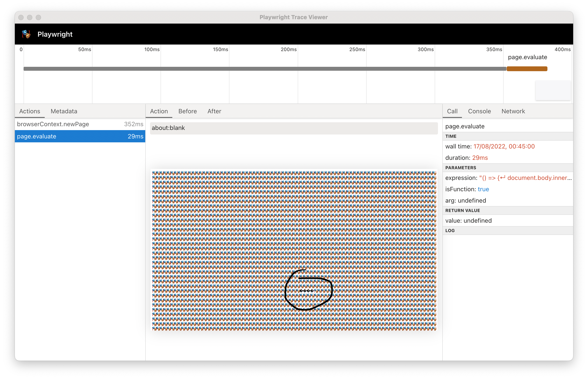Click the Playwright masks logo icon
Image resolution: width=588 pixels, height=379 pixels.
coord(26,34)
